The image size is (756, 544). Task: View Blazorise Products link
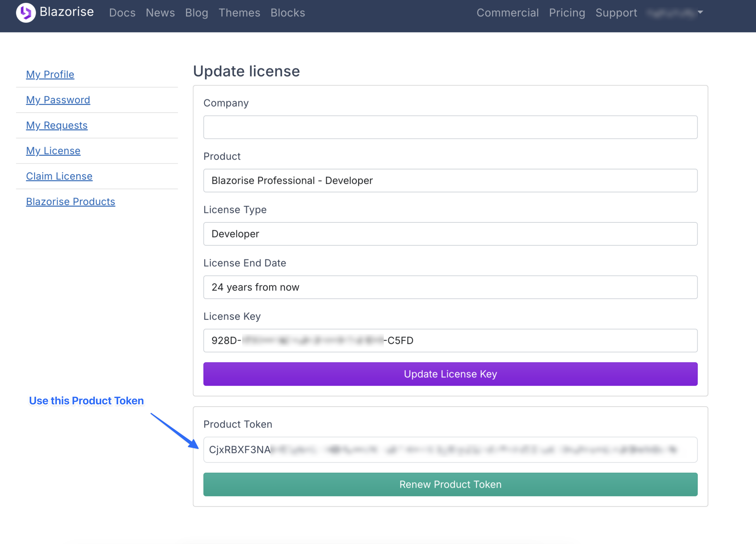(70, 202)
